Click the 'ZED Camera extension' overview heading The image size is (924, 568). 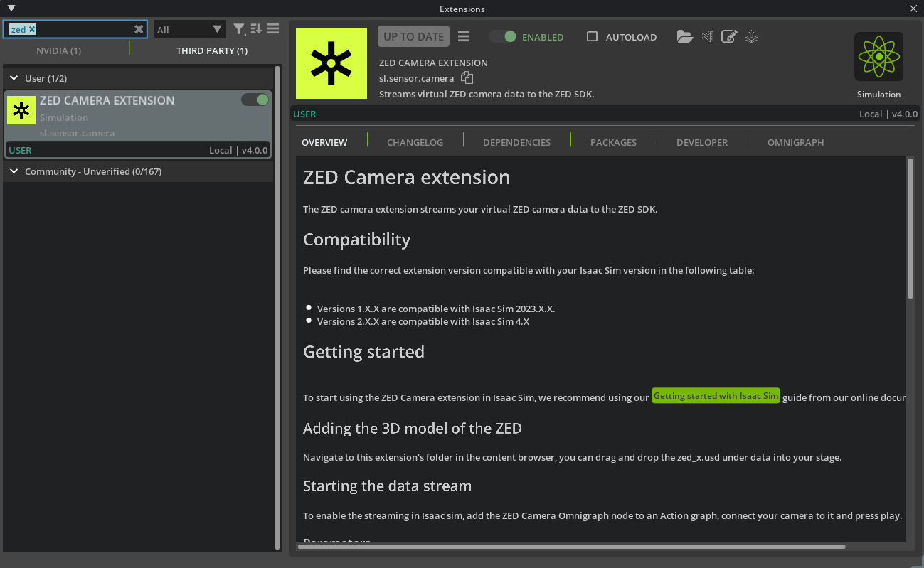point(406,177)
